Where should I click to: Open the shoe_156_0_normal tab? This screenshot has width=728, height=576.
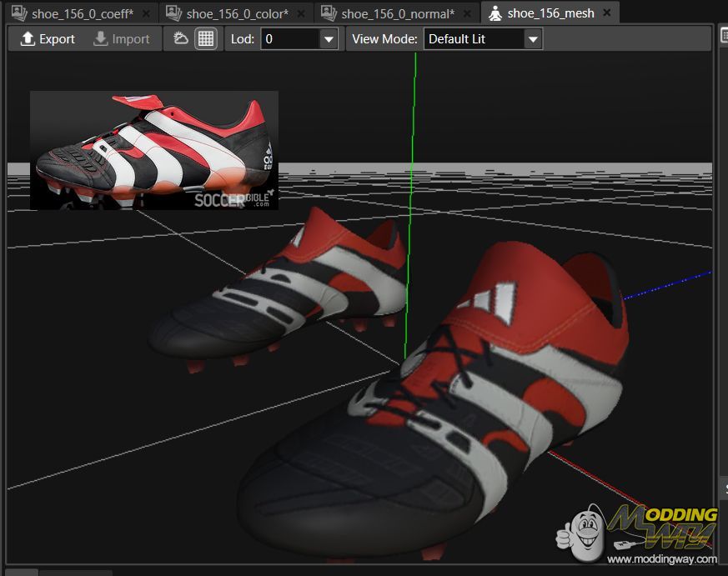[x=398, y=13]
